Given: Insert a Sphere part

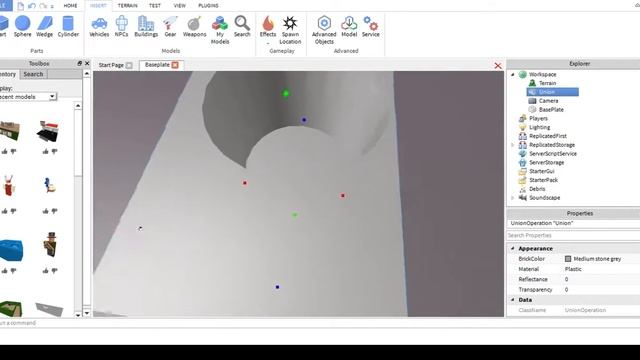Looking at the screenshot, I should coord(22,27).
